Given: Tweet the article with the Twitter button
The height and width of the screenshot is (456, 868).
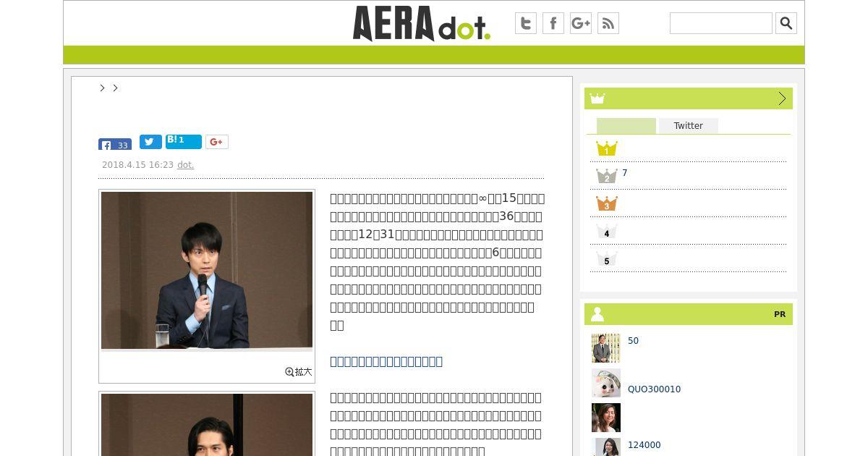Looking at the screenshot, I should tap(150, 142).
